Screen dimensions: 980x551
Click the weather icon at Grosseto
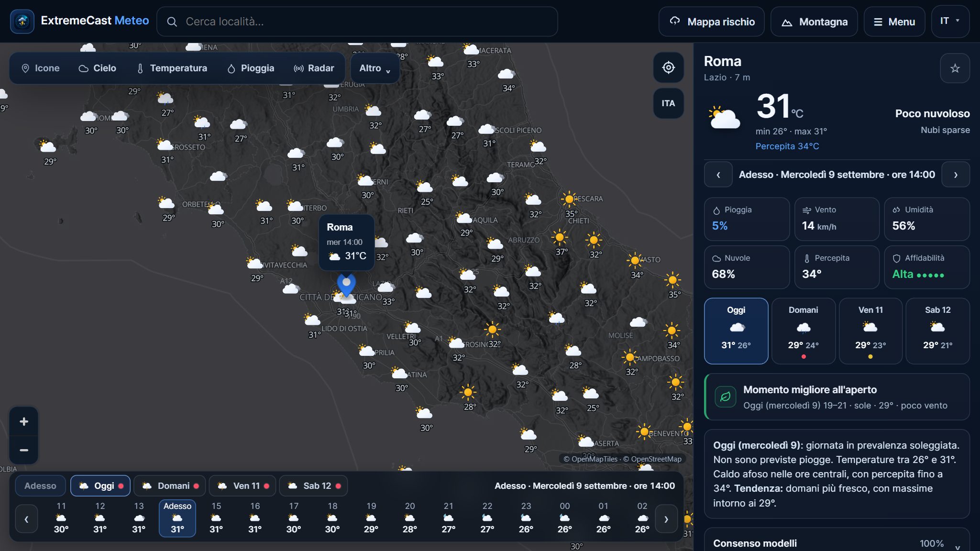(x=164, y=144)
